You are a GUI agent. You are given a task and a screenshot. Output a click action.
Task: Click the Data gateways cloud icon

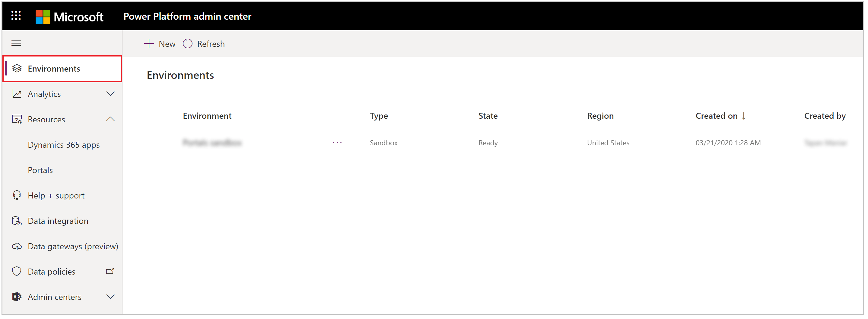click(17, 247)
